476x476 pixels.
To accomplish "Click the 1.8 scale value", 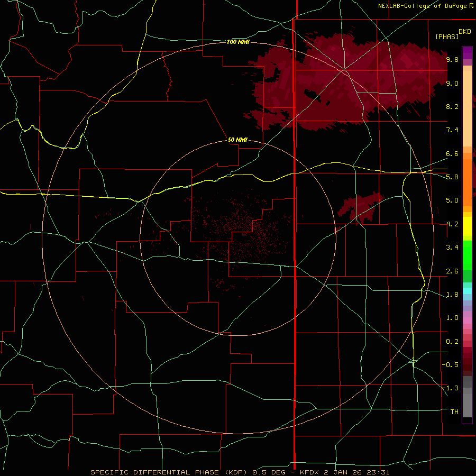I will 452,295.
